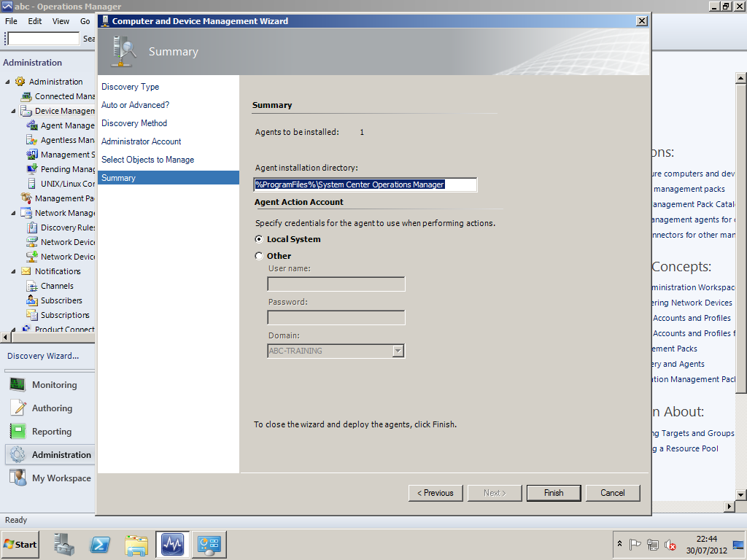747x560 pixels.
Task: Click the Device Management folder icon
Action: point(26,111)
